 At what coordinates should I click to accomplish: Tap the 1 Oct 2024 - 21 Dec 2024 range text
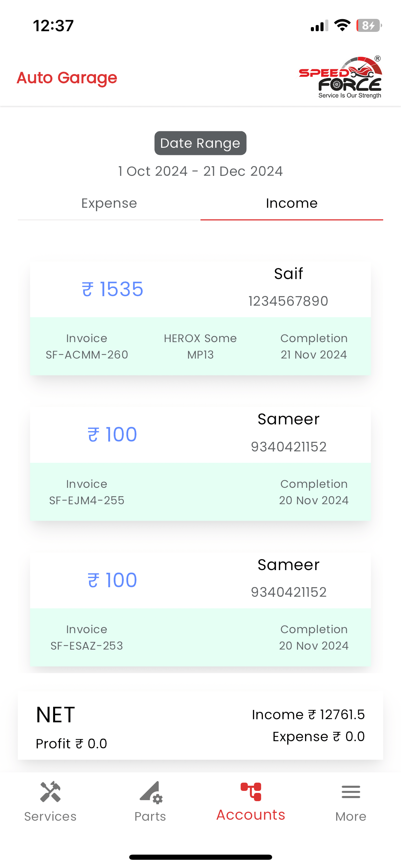click(x=200, y=171)
